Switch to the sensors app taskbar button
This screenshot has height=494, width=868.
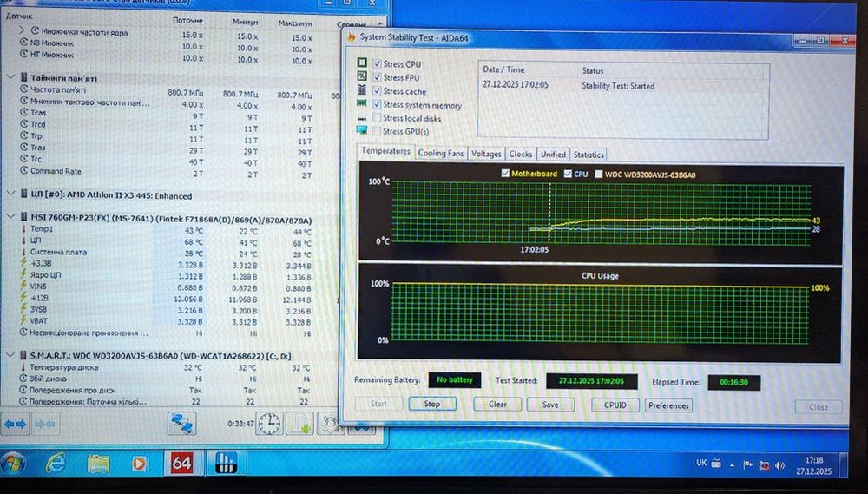click(x=226, y=463)
